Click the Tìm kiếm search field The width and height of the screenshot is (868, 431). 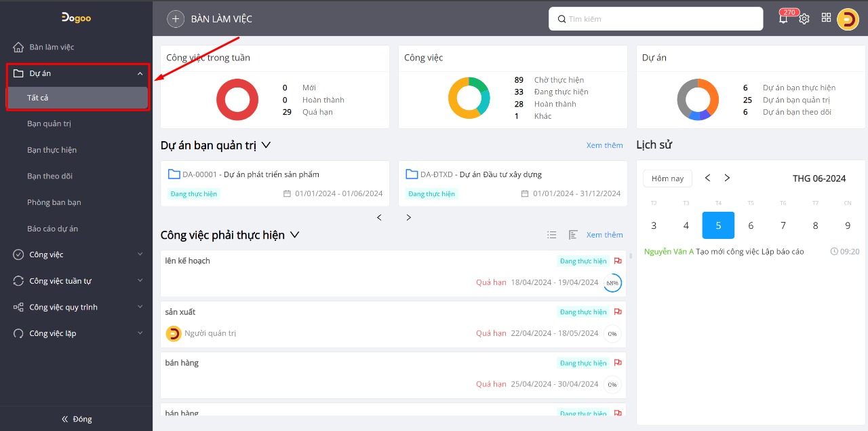point(656,19)
